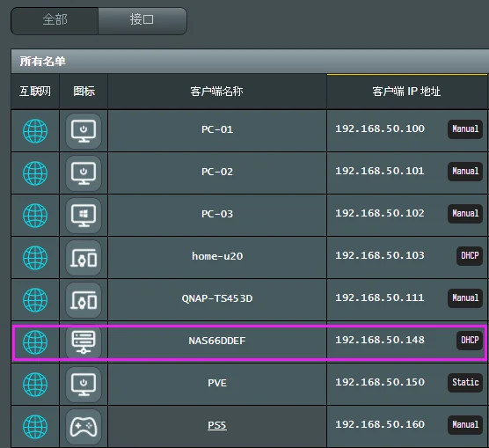Click the Manual badge for 192.168.50.100

465,129
